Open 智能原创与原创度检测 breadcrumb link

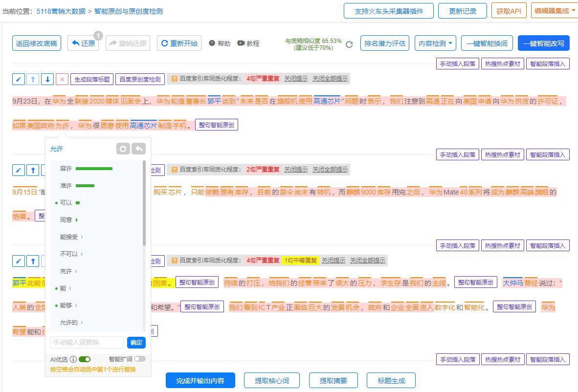pos(128,11)
